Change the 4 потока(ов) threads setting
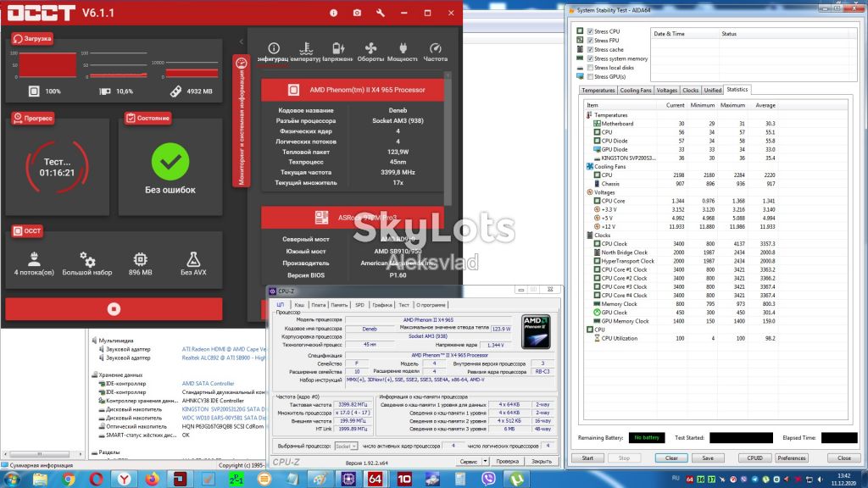Viewport: 868px width, 488px height. (x=34, y=263)
